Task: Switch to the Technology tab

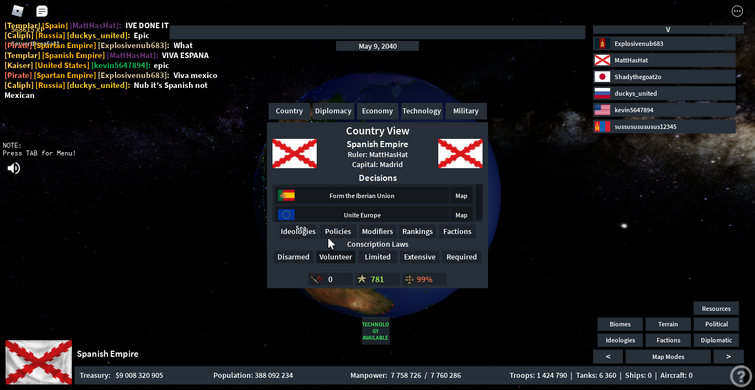Action: coord(421,111)
